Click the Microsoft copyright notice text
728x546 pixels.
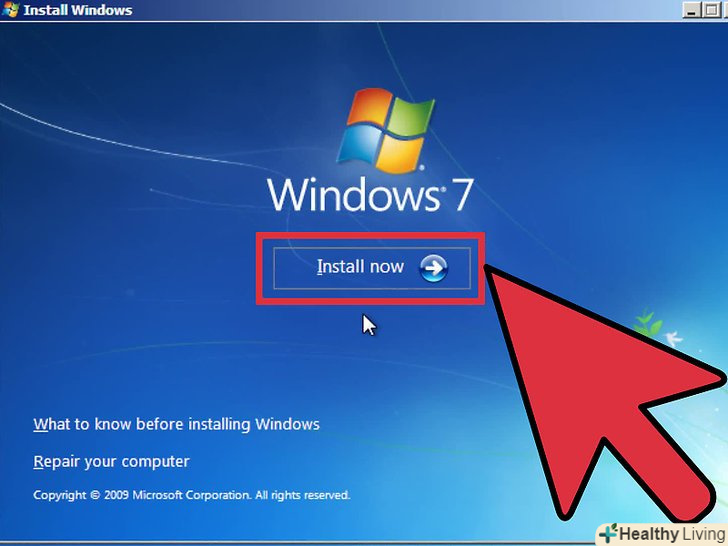tap(192, 495)
